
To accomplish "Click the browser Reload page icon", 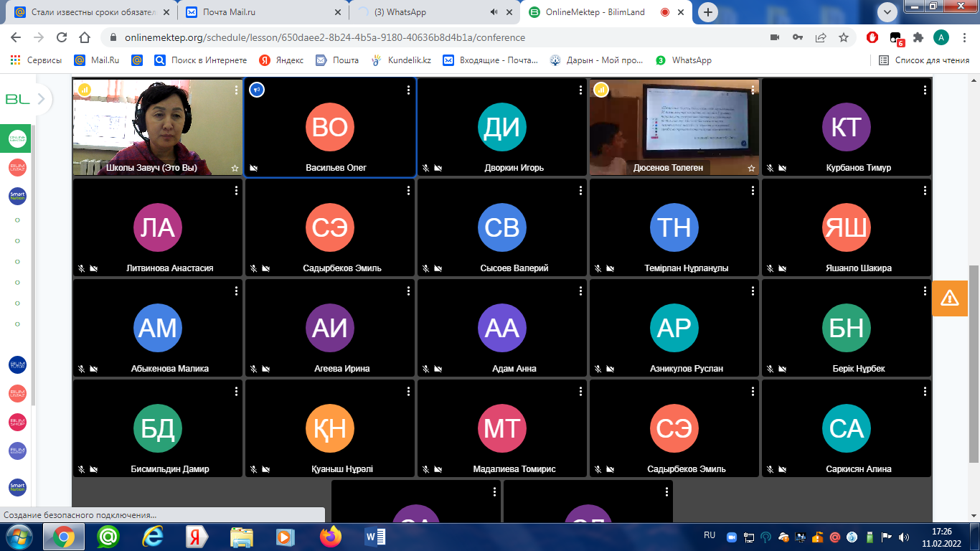I will pyautogui.click(x=62, y=37).
